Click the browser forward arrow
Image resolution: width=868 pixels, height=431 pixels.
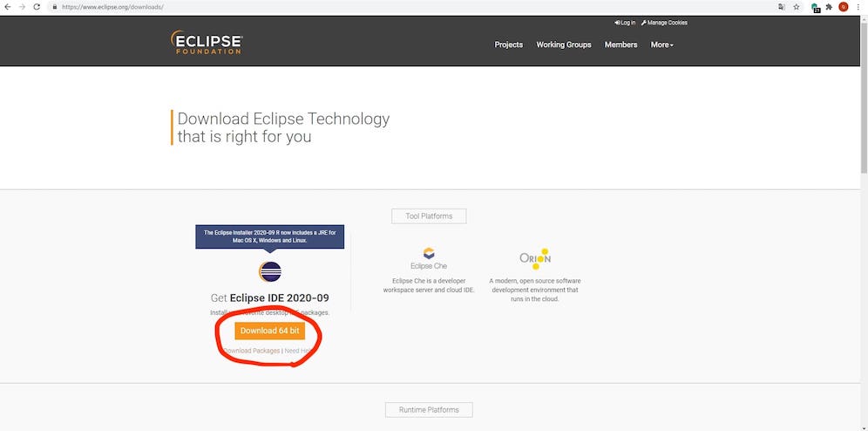coord(22,7)
